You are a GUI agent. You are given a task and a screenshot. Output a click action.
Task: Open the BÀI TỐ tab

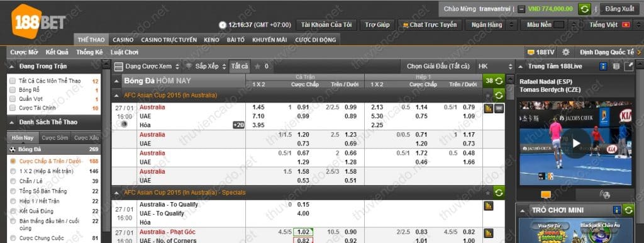236,40
